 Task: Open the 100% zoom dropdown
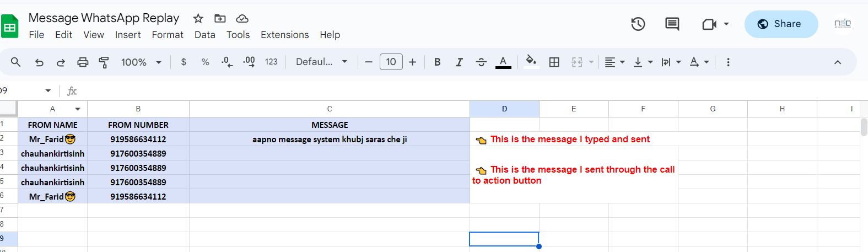141,62
